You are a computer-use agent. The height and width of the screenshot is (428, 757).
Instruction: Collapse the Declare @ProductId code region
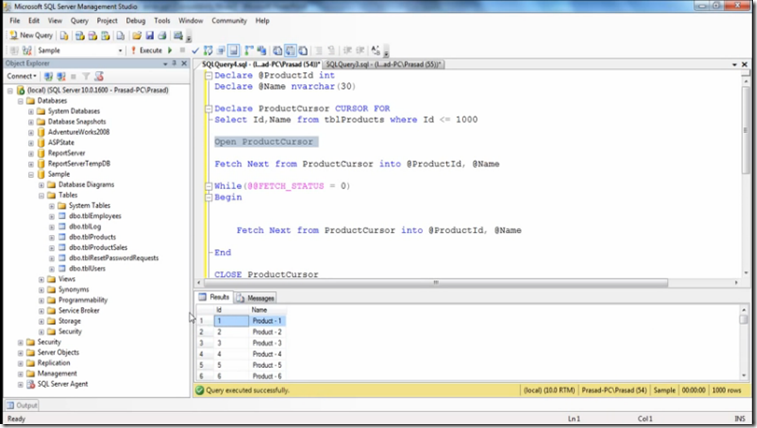coord(209,76)
